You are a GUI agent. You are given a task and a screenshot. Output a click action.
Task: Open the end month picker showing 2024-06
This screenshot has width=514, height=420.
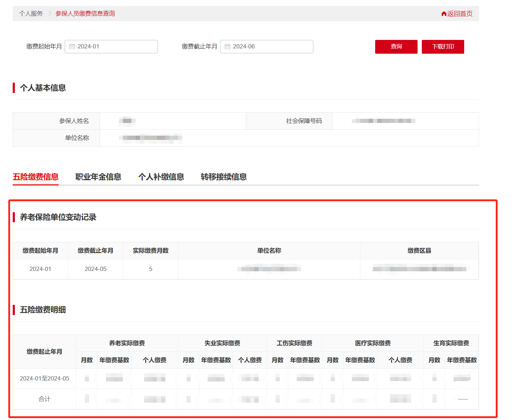(x=267, y=46)
